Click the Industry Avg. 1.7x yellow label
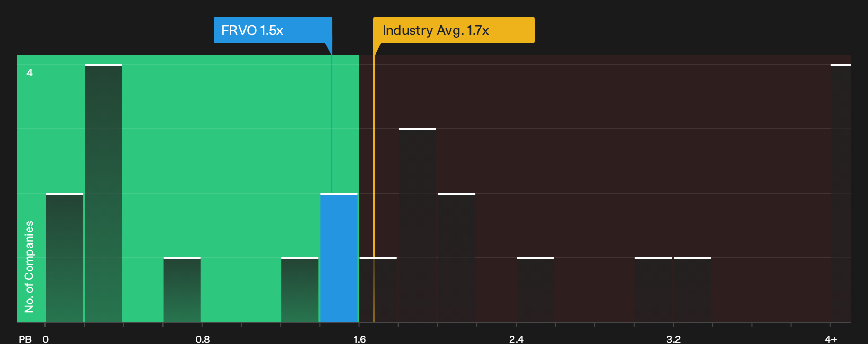This screenshot has height=344, width=868. click(x=454, y=30)
